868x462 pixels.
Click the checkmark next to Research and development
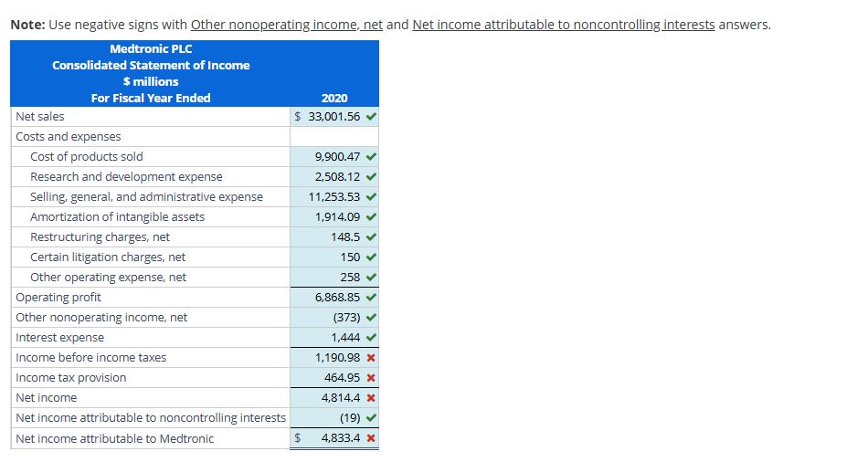(x=372, y=176)
